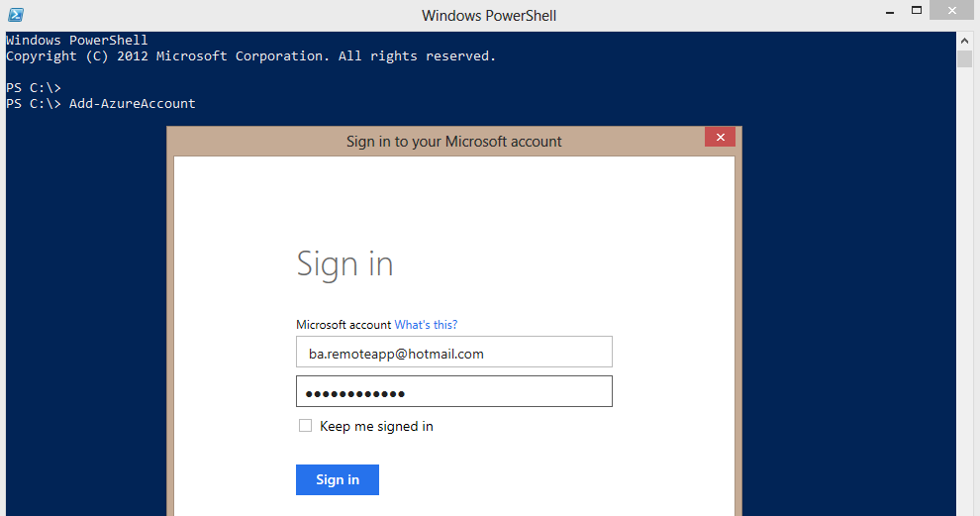Click the PowerShell icon in title bar
980x516 pixels.
[x=16, y=15]
